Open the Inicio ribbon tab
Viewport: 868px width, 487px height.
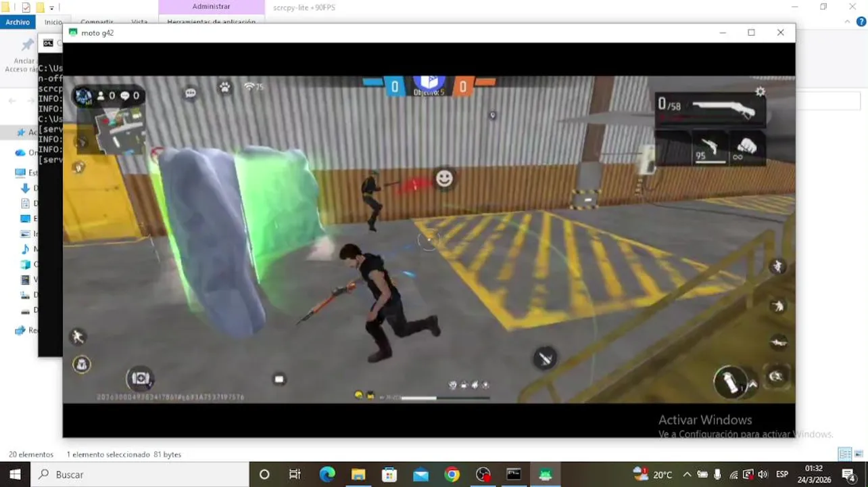pos(53,22)
